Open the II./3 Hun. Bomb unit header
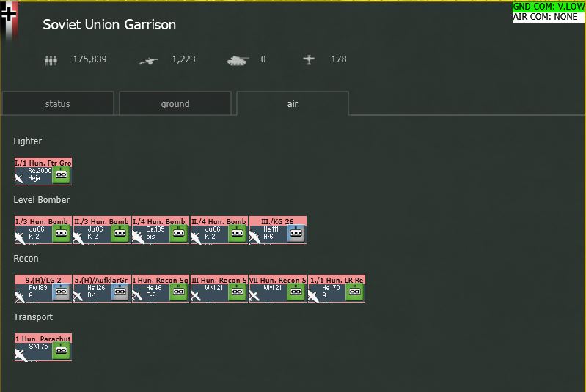Image resolution: width=586 pixels, height=392 pixels. pyautogui.click(x=102, y=221)
